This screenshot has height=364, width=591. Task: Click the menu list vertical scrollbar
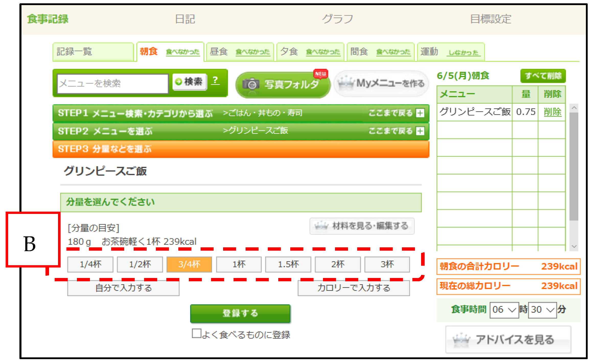coord(574,166)
